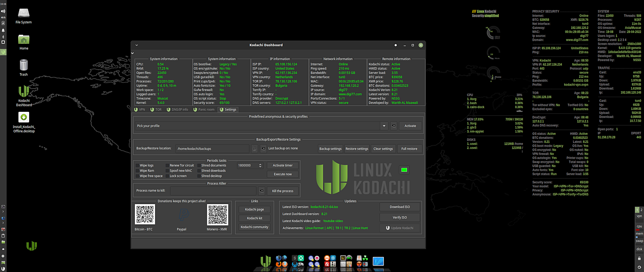644x272 pixels.
Task: Click the copy icon next to backup location
Action: [x=255, y=149]
